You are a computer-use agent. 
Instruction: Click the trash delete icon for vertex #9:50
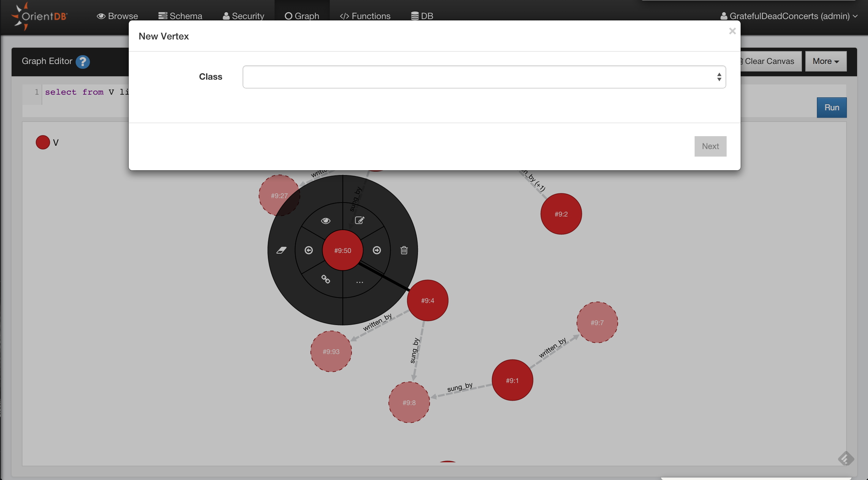tap(404, 250)
